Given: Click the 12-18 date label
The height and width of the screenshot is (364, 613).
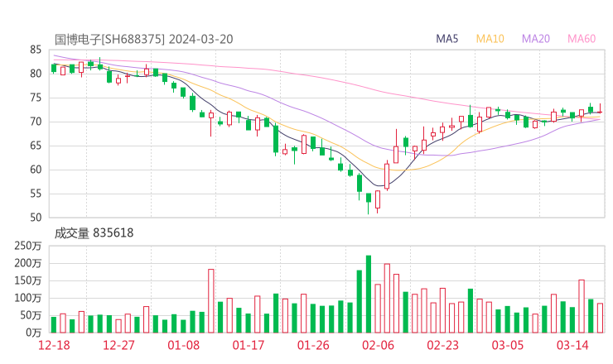Looking at the screenshot, I should [54, 345].
